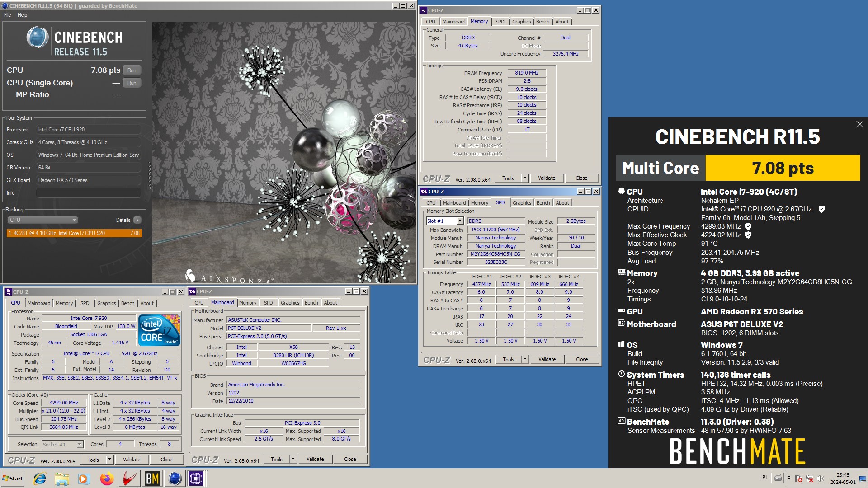
Task: Click the Memory section icon in BenchMate panel
Action: [622, 273]
